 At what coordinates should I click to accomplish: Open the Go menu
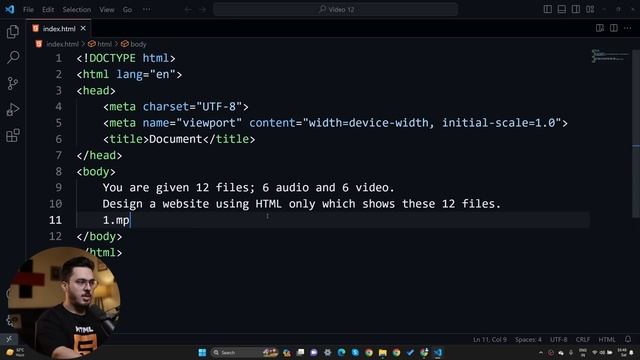(x=127, y=9)
